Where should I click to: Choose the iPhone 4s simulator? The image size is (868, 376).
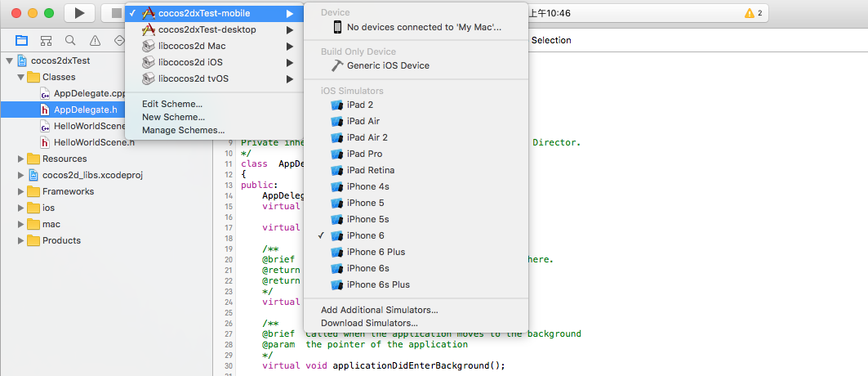[x=416, y=186]
